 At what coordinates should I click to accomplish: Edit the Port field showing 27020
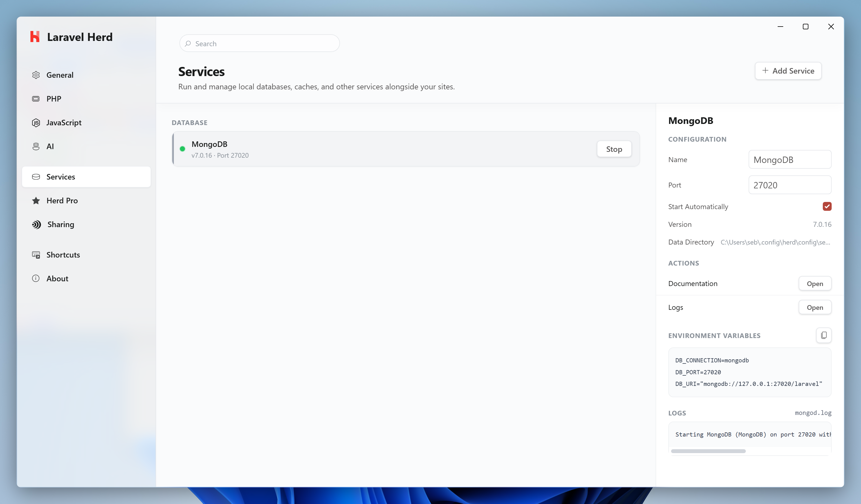point(790,185)
